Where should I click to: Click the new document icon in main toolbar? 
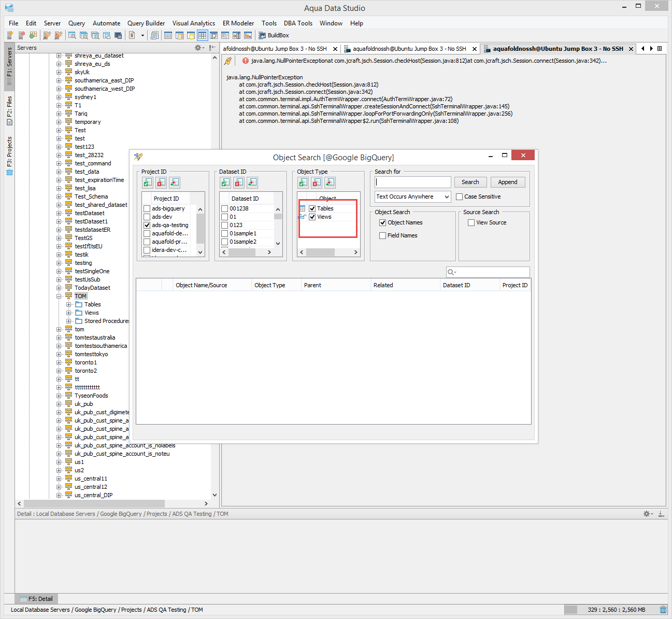pos(132,35)
